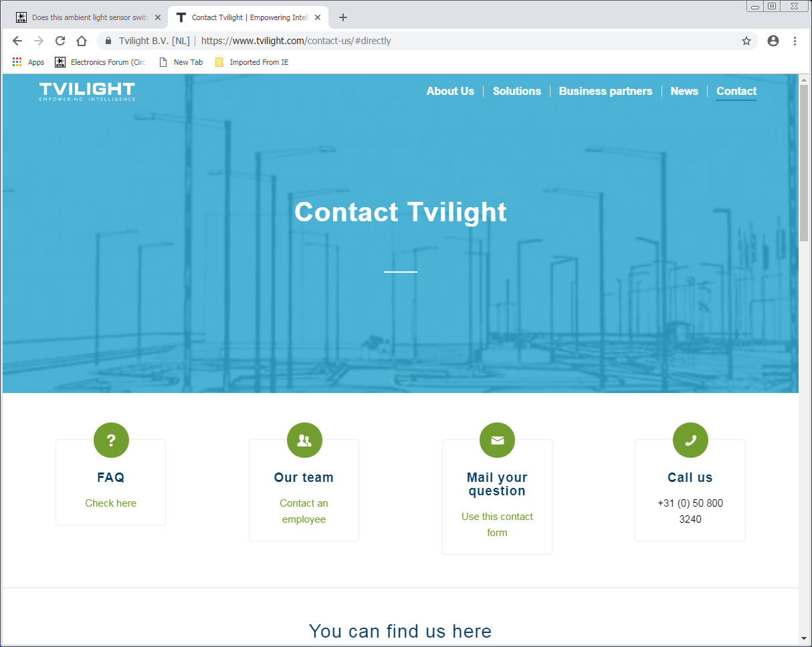Click the green mail envelope icon

pos(497,440)
